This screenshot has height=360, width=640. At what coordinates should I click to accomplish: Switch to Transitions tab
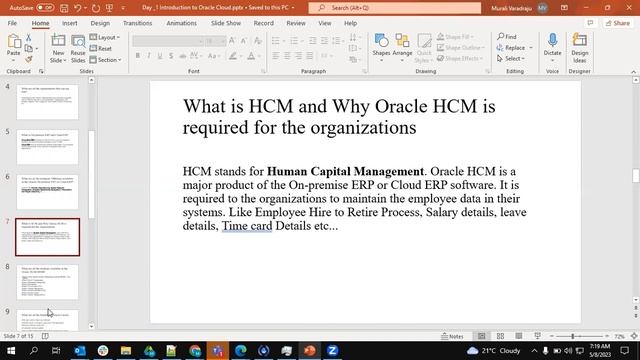pyautogui.click(x=138, y=23)
